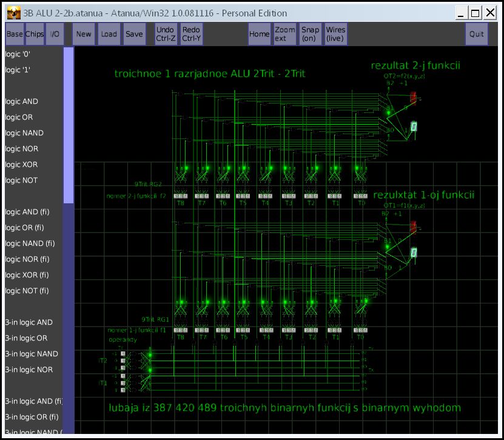This screenshot has width=504, height=440.
Task: Switch to the Chips tab
Action: point(35,34)
